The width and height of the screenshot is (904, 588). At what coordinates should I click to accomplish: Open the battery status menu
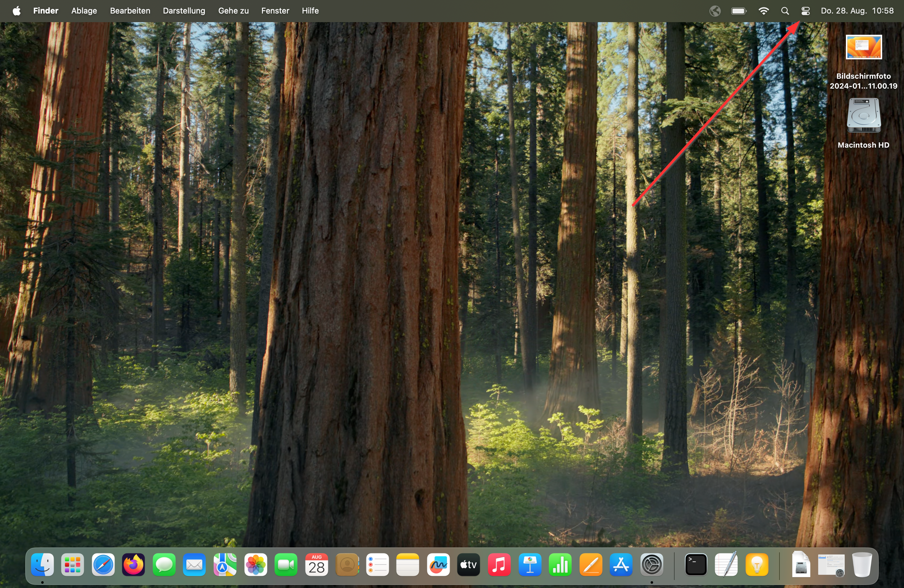(738, 11)
